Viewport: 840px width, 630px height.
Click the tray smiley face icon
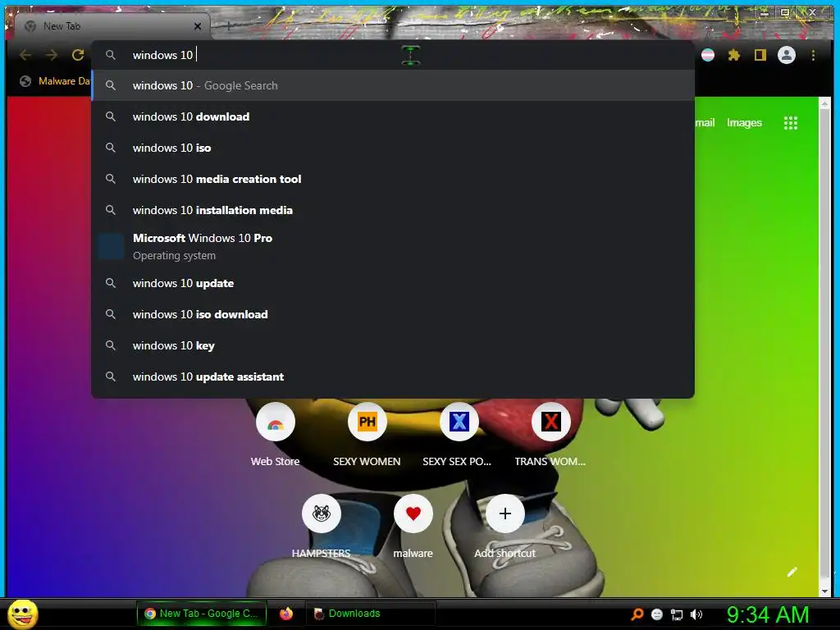657,614
